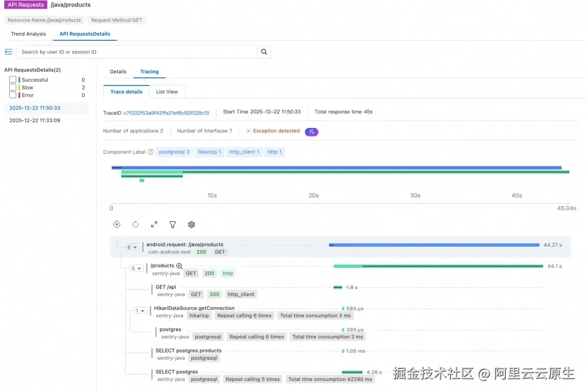Click the locate target toolbar icon
The width and height of the screenshot is (586, 392).
point(117,224)
